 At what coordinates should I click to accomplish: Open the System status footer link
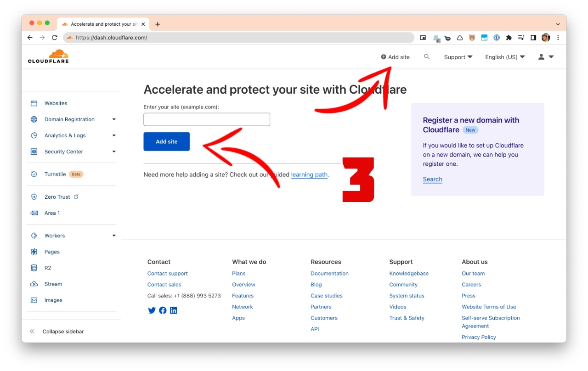tap(407, 296)
